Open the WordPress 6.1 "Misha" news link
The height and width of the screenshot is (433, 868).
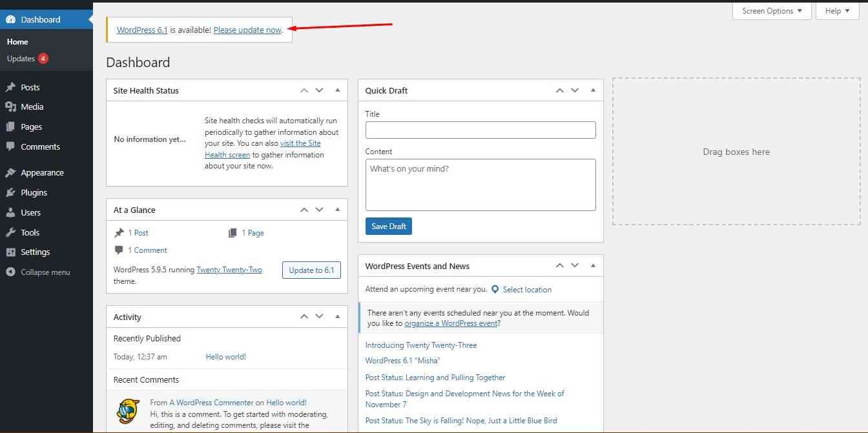pyautogui.click(x=402, y=361)
